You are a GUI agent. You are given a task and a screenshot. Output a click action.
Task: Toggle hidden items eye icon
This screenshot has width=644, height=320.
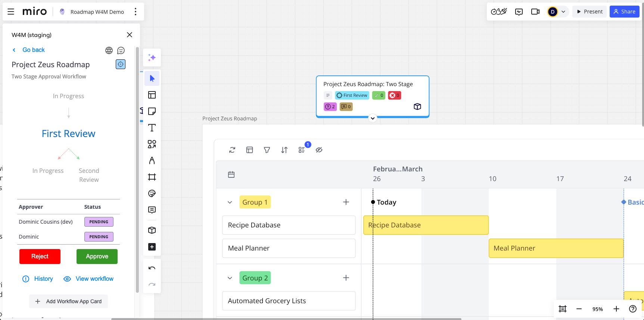319,150
